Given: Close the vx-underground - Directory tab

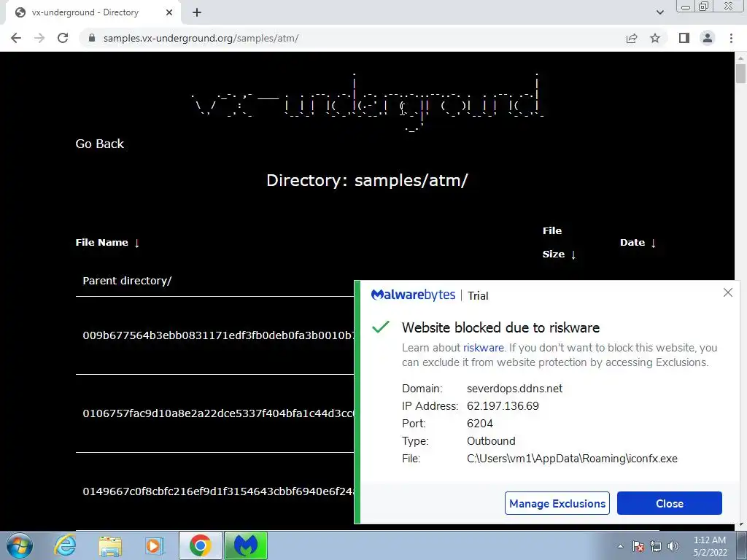Looking at the screenshot, I should click(169, 12).
